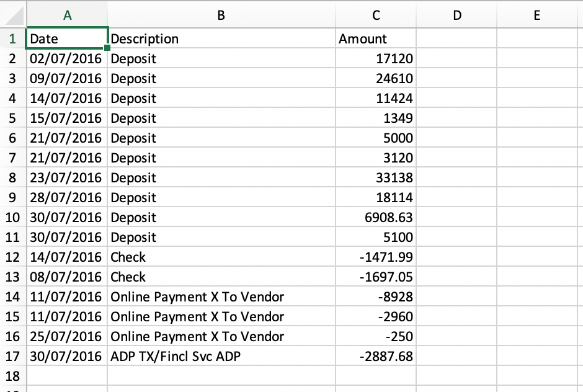Select row 17 header

click(12, 356)
